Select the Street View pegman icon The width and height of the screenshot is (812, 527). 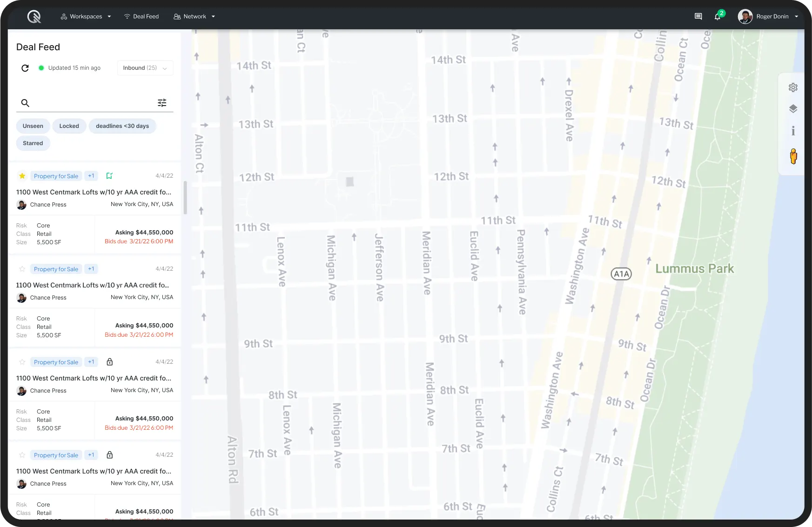pyautogui.click(x=793, y=156)
